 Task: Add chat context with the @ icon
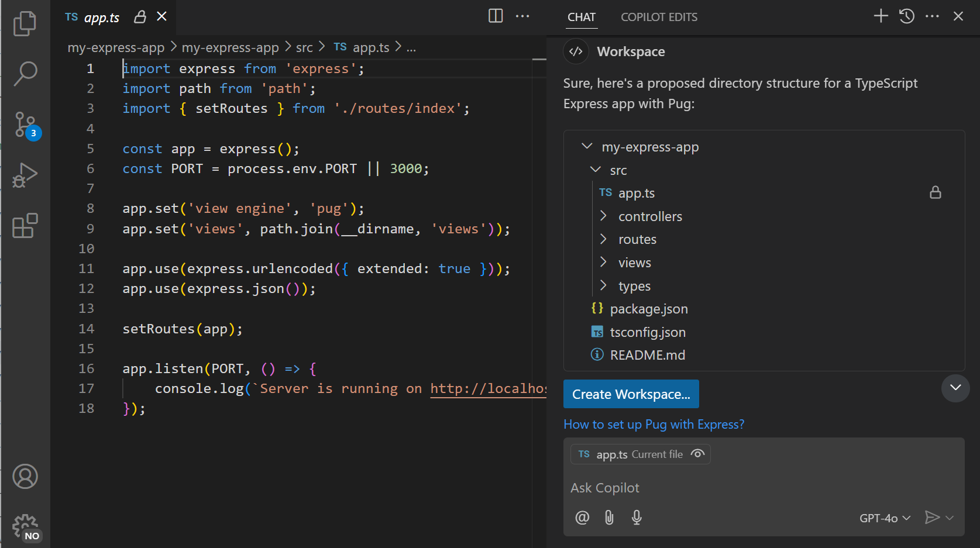click(582, 518)
